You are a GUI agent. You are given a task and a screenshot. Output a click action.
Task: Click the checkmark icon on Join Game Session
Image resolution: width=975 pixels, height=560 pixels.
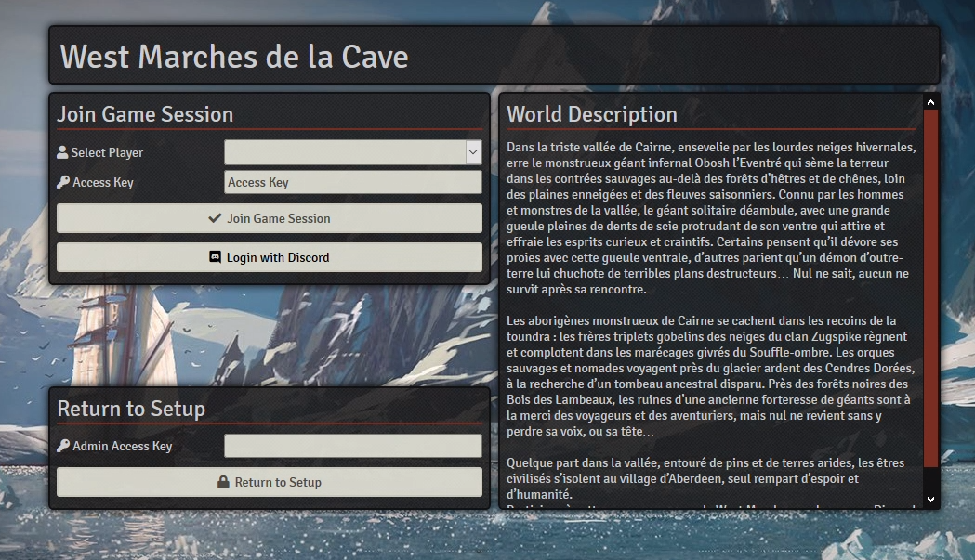(215, 218)
